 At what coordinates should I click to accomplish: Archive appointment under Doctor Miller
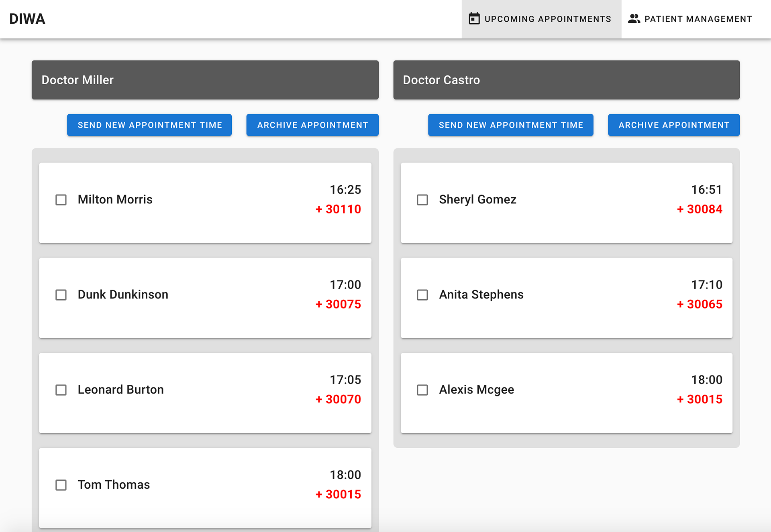pos(312,125)
